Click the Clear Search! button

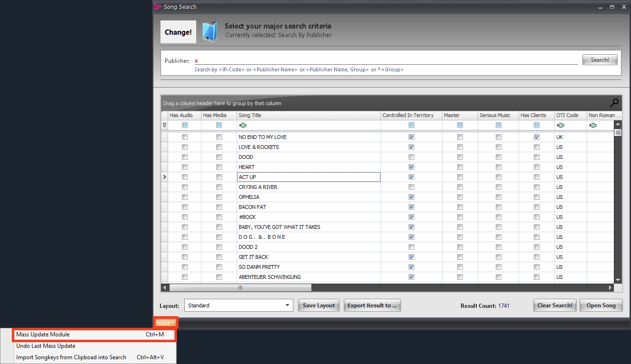(554, 305)
